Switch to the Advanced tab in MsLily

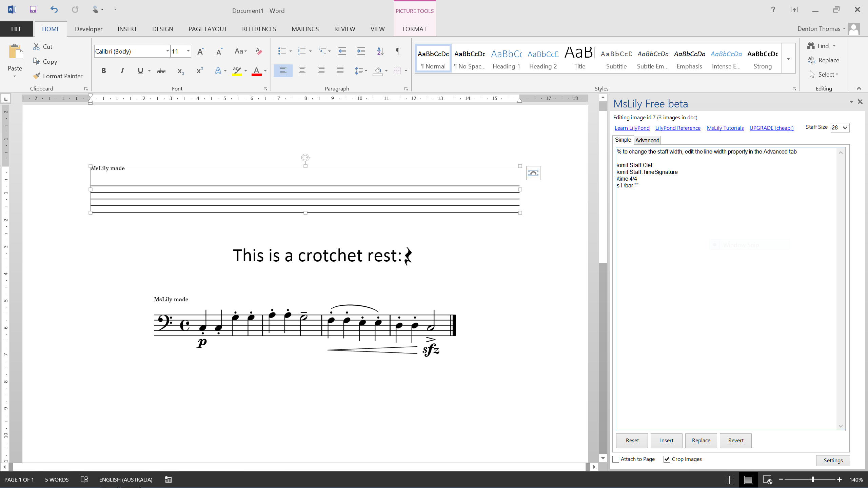(647, 140)
